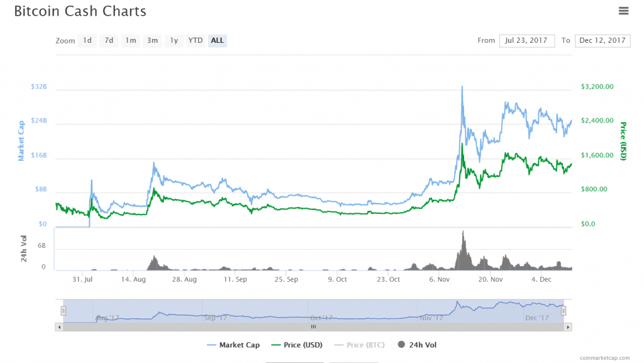Set zoom range to 3m
This screenshot has width=644, height=363.
(x=152, y=40)
